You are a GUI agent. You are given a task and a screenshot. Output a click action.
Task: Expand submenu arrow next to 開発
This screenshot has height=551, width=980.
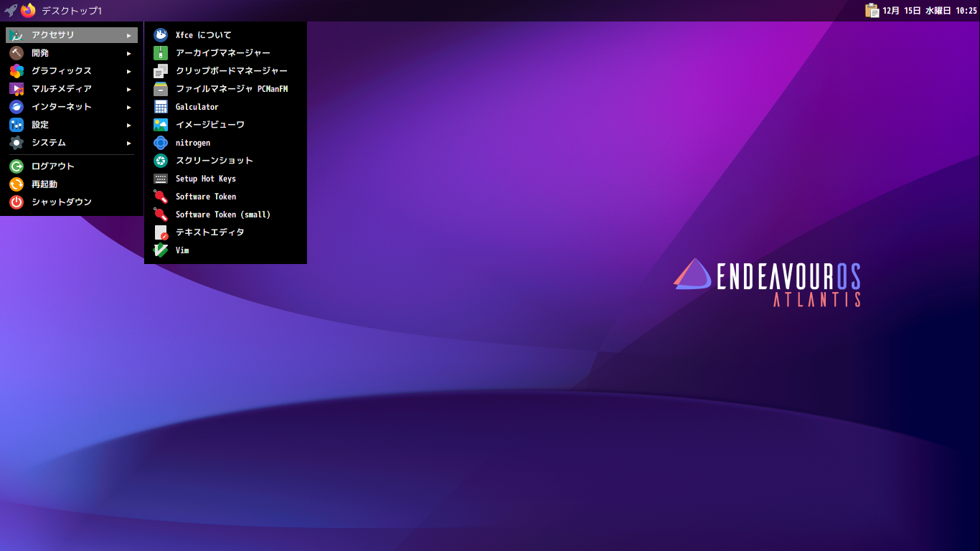[x=129, y=53]
